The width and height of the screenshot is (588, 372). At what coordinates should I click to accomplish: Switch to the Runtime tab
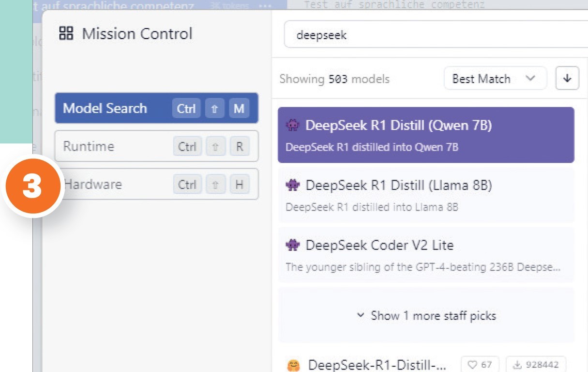pyautogui.click(x=156, y=146)
